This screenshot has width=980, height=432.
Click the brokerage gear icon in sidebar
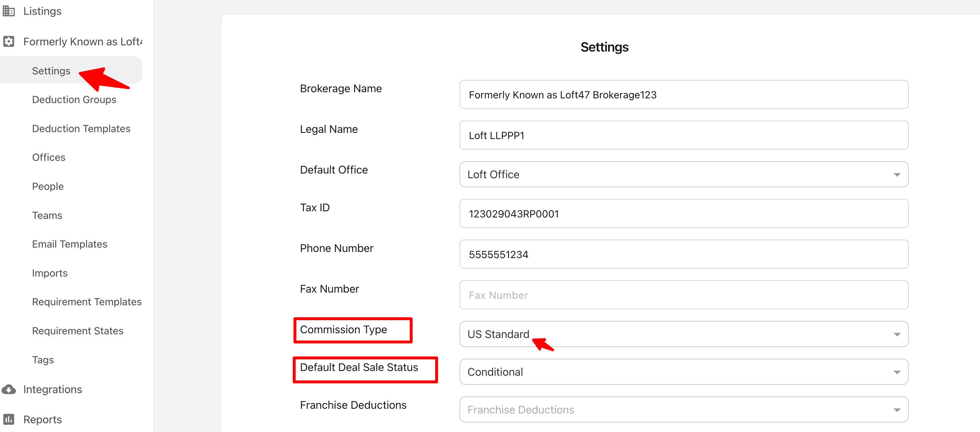pyautogui.click(x=9, y=41)
